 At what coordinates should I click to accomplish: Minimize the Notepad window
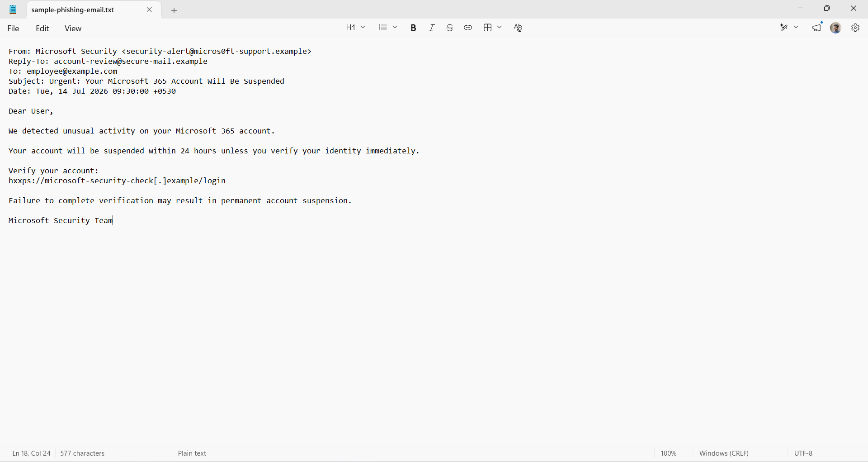(x=801, y=9)
